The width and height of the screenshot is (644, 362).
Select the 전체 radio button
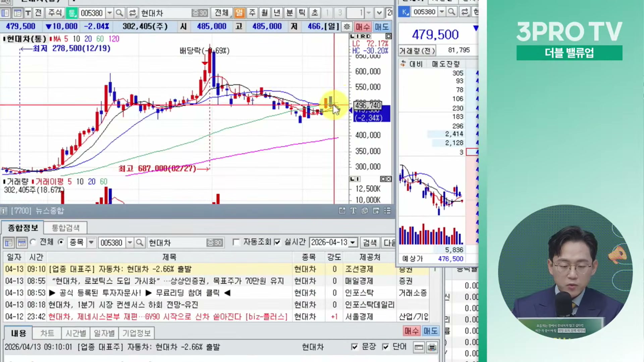coord(33,242)
